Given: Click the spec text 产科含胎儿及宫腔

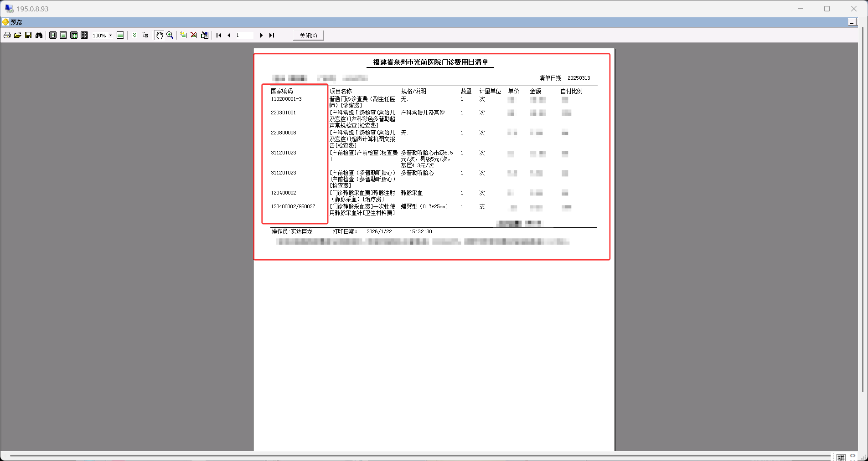Looking at the screenshot, I should tap(423, 113).
